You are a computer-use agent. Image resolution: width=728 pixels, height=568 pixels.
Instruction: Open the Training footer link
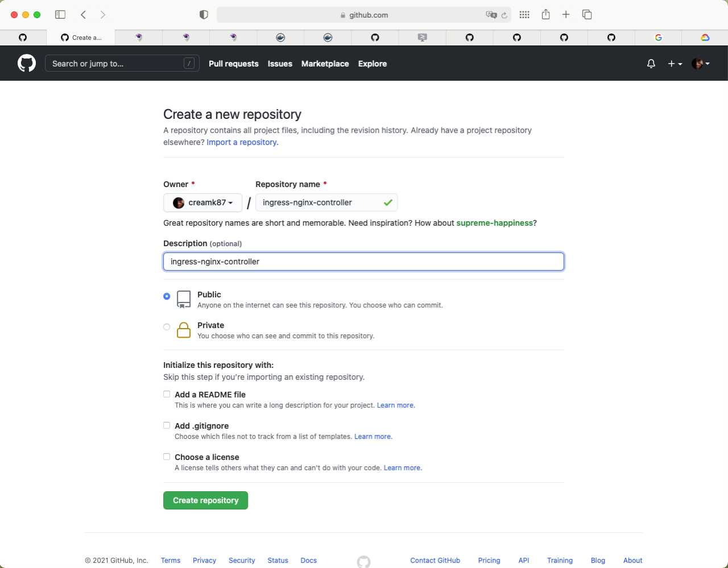pyautogui.click(x=560, y=561)
